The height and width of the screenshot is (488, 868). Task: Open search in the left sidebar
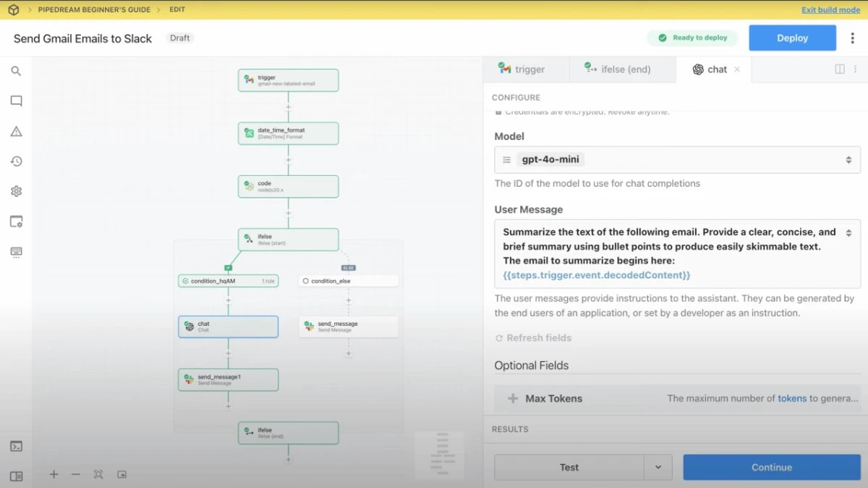[16, 70]
